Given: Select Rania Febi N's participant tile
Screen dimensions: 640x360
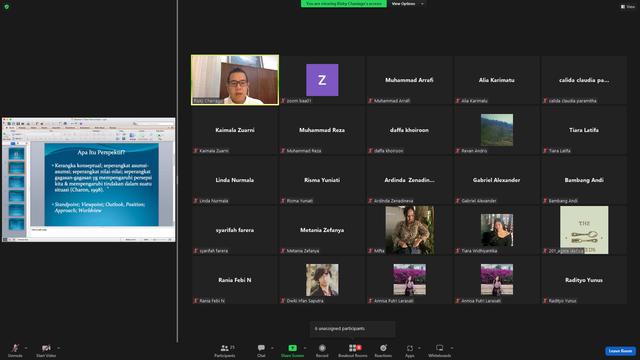Looking at the screenshot, I should click(x=235, y=280).
